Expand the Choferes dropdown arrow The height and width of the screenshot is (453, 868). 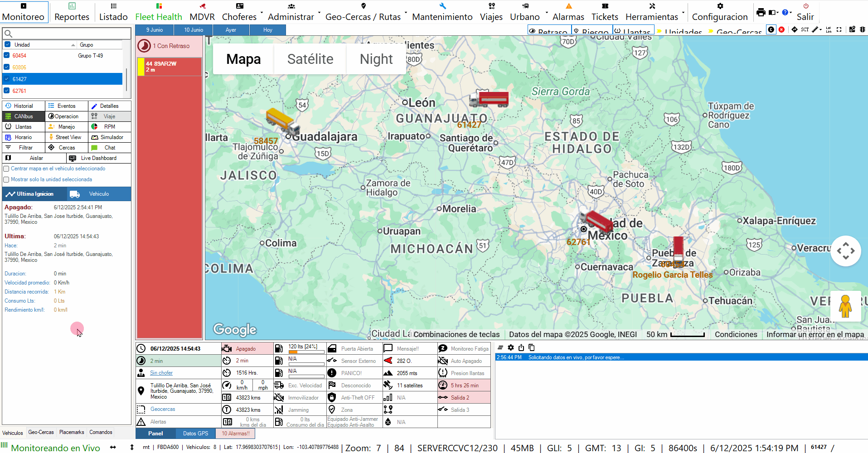262,12
